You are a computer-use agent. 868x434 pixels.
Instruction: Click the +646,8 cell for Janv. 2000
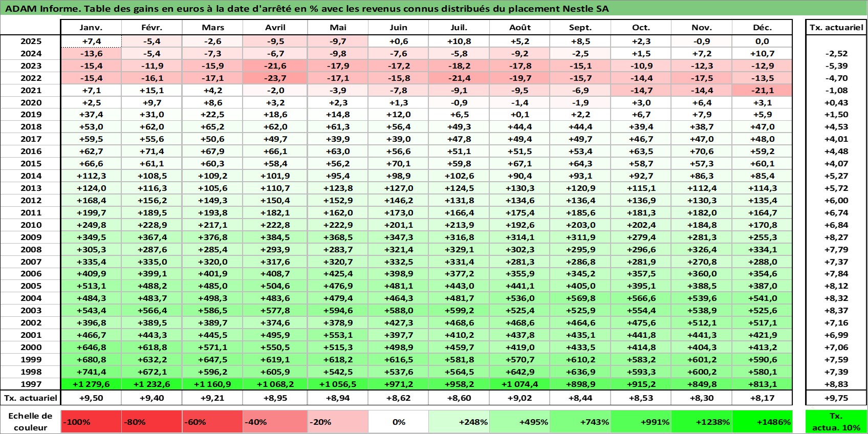[91, 347]
